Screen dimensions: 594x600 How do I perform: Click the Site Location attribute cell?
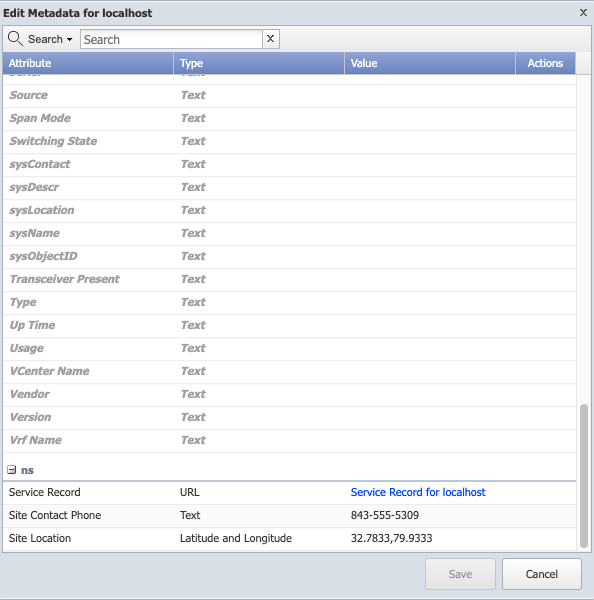tap(88, 538)
